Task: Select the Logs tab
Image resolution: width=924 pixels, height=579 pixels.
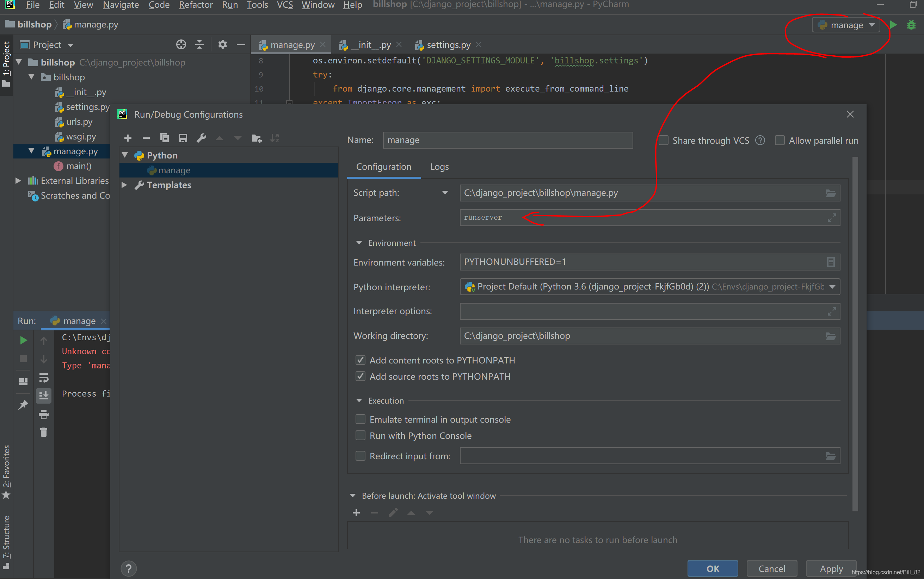Action: (x=438, y=167)
